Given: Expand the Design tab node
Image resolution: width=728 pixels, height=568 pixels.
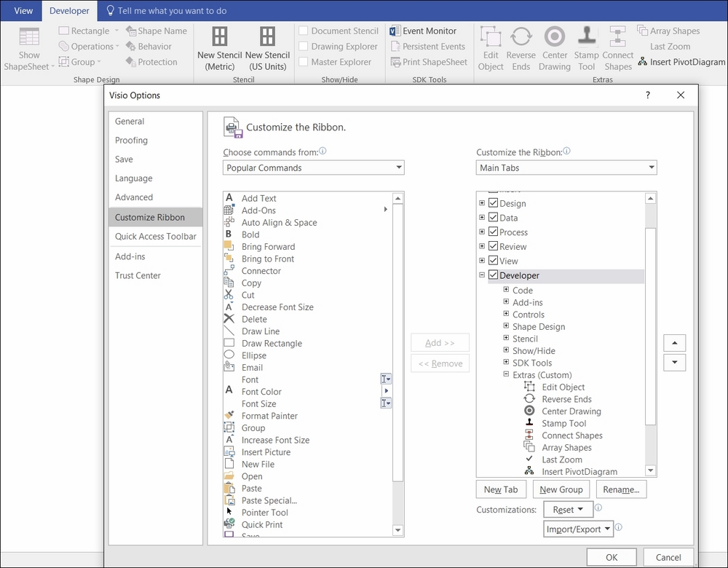Looking at the screenshot, I should (x=482, y=203).
